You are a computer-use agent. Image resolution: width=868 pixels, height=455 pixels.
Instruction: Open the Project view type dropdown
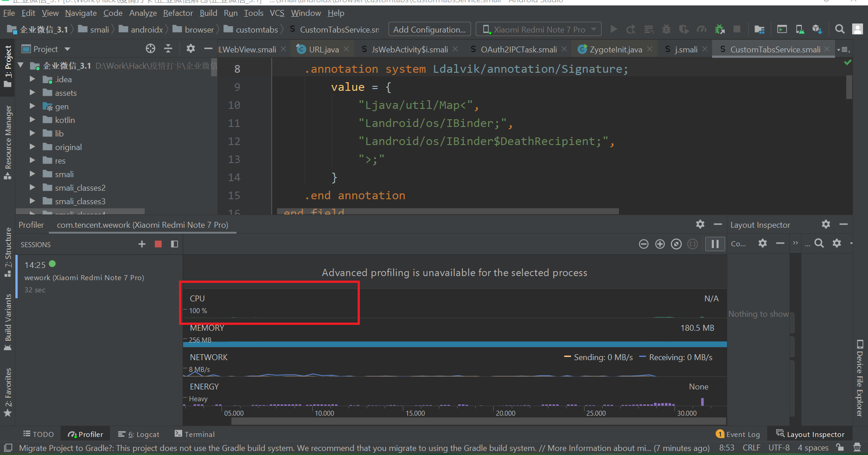point(67,49)
